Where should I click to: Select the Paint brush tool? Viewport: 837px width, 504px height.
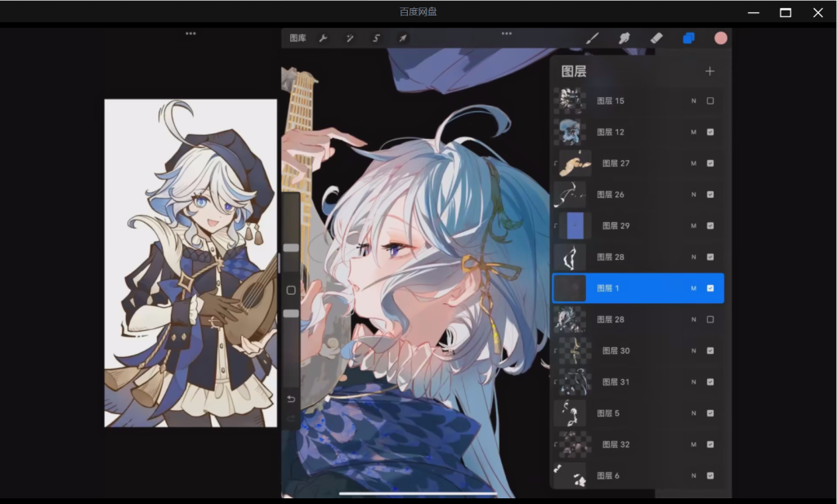(x=593, y=38)
